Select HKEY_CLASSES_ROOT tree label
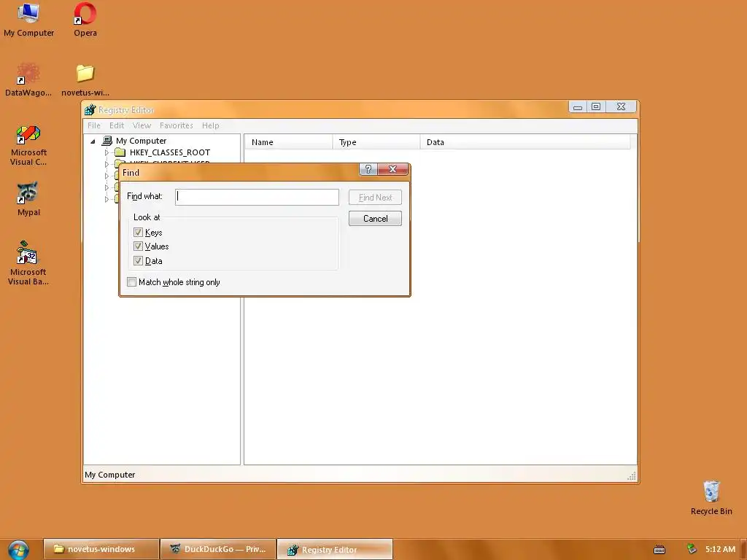Image resolution: width=747 pixels, height=560 pixels. click(169, 152)
